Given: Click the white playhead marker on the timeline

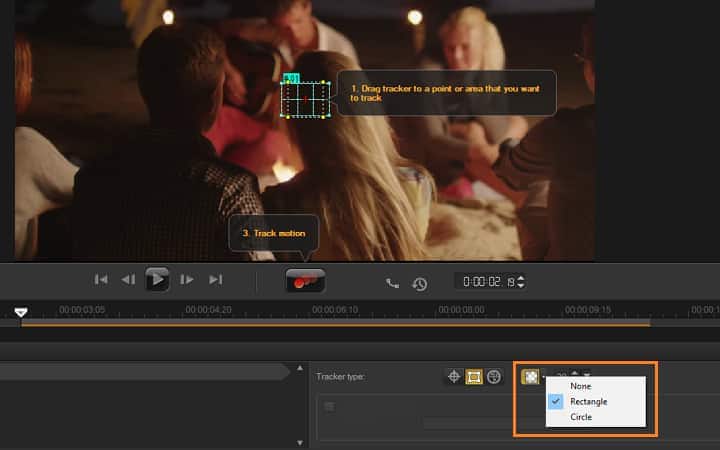Looking at the screenshot, I should pyautogui.click(x=21, y=313).
